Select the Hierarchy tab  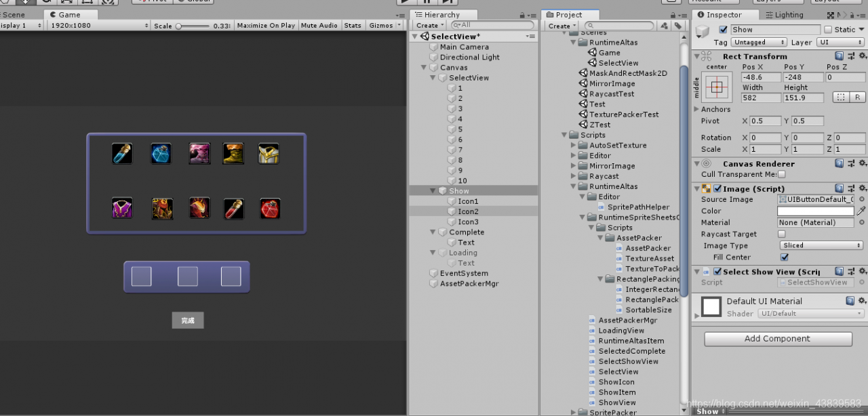441,15
